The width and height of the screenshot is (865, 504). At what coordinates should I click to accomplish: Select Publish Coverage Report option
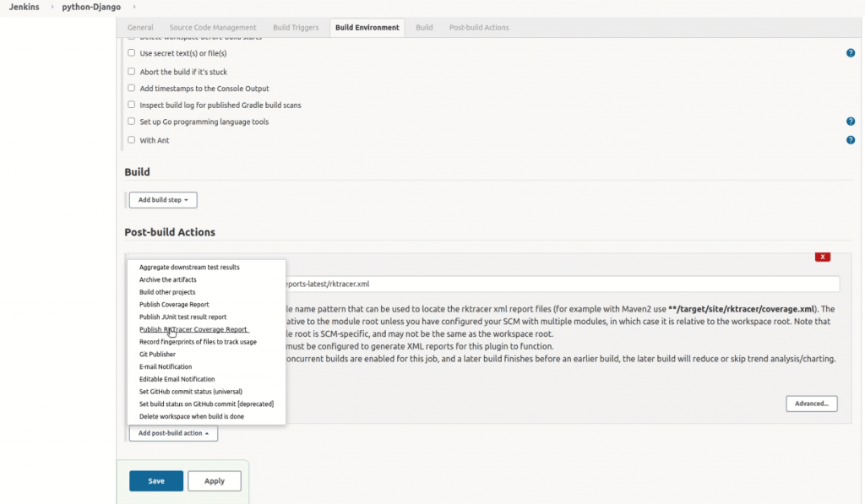(174, 305)
